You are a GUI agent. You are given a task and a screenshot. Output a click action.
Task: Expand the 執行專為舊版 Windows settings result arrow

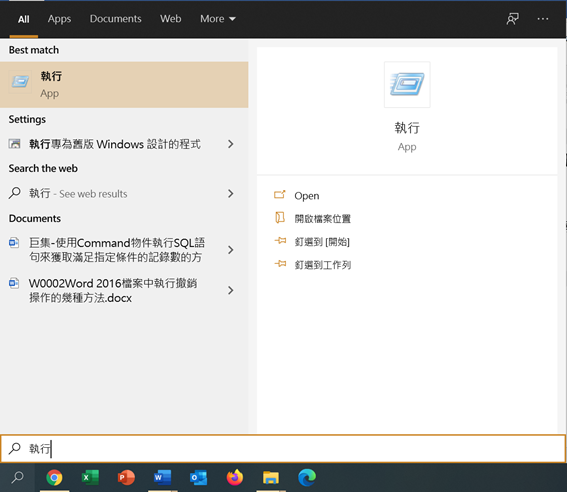coord(231,144)
